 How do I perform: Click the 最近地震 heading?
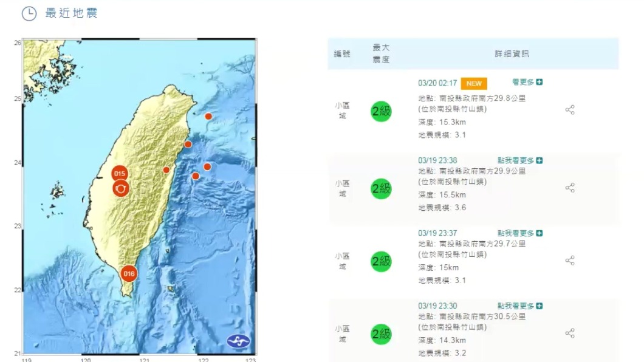[72, 13]
